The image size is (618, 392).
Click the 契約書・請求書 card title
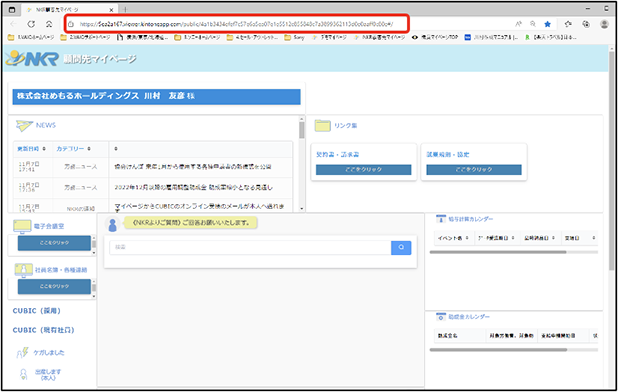pos(338,154)
